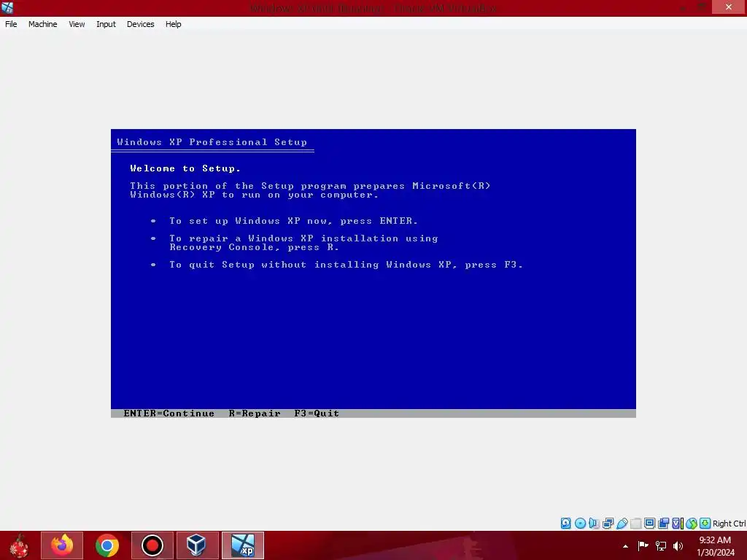The width and height of the screenshot is (747, 560).
Task: Click the 'To repair a Windows XP installation' line
Action: tap(303, 242)
